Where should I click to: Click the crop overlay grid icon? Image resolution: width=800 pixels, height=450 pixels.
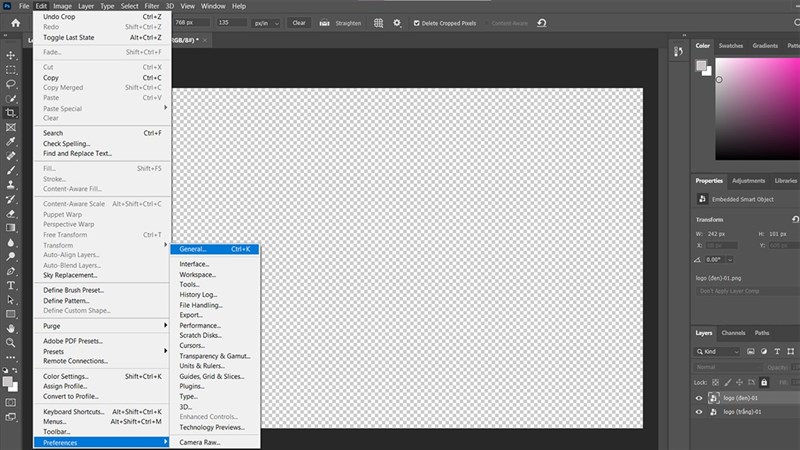[x=378, y=22]
